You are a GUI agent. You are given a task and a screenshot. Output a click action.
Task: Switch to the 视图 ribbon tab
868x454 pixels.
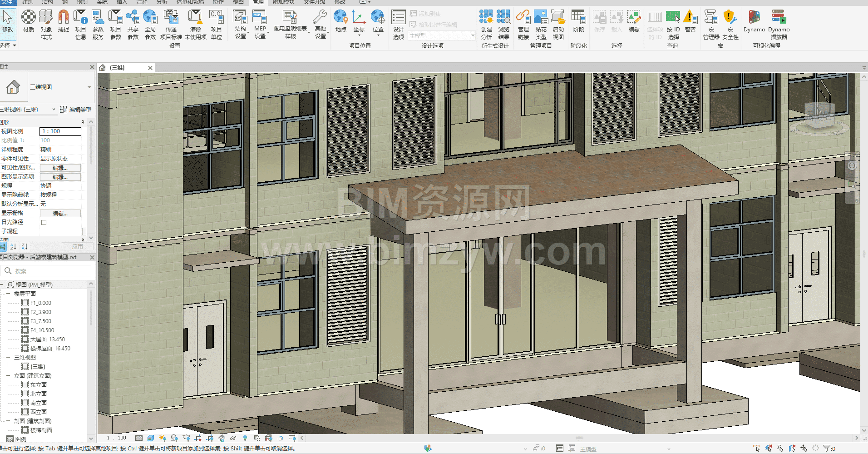click(238, 2)
